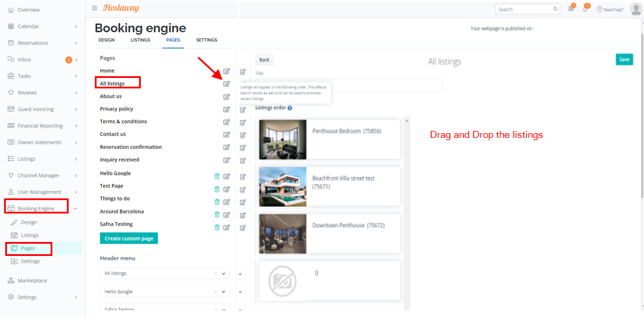The image size is (644, 324).
Task: Select the Penthouse Bedroom listing thumbnail
Action: 283,140
